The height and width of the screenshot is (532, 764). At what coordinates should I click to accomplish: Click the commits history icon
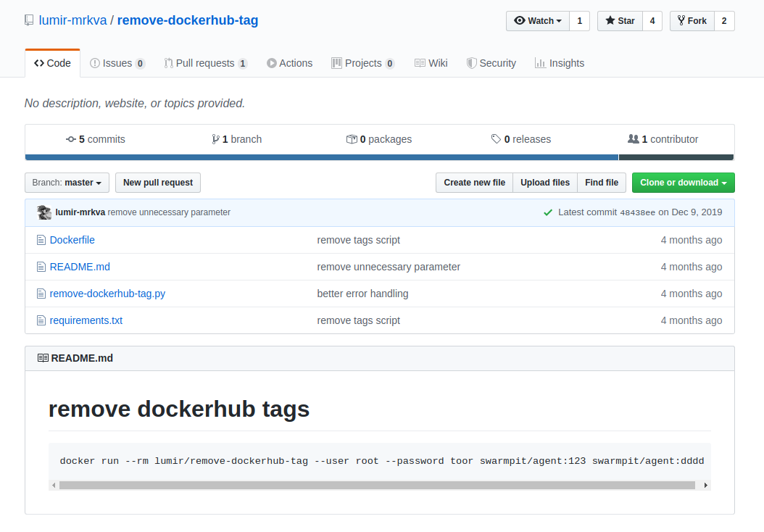tap(71, 139)
